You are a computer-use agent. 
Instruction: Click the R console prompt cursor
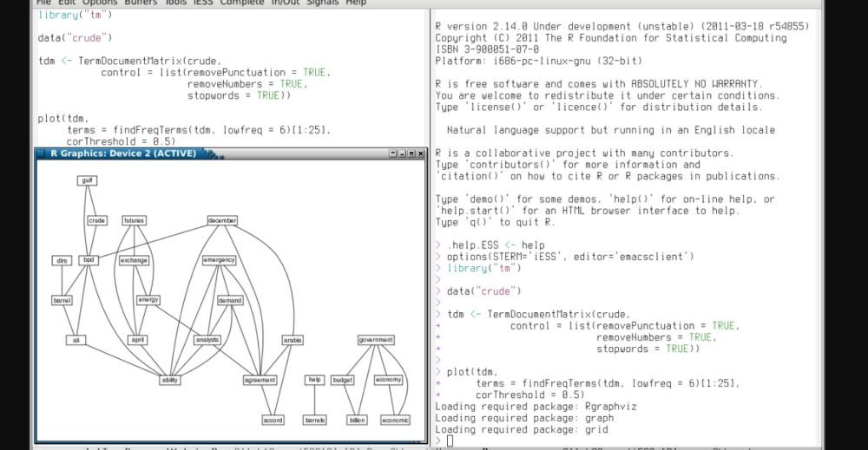pyautogui.click(x=450, y=441)
